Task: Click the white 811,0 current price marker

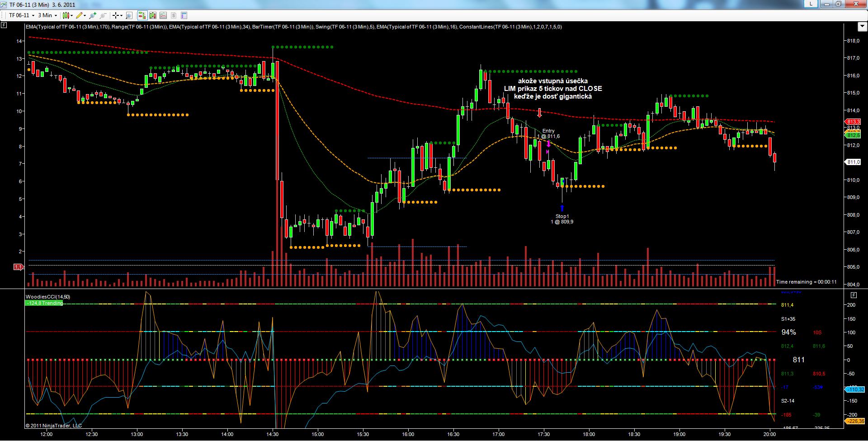Action: click(x=853, y=162)
